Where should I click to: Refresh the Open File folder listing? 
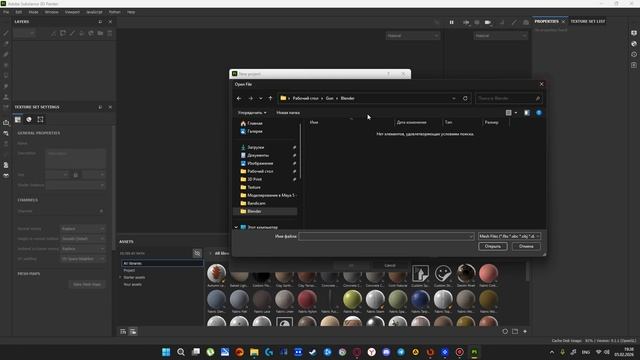pos(465,98)
